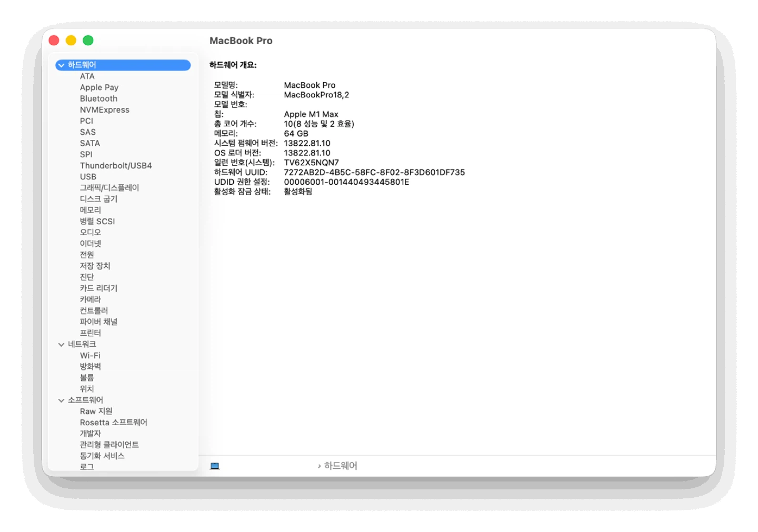Select Rosetta 소프트웨어 in the sidebar
The image size is (758, 532).
(x=114, y=423)
